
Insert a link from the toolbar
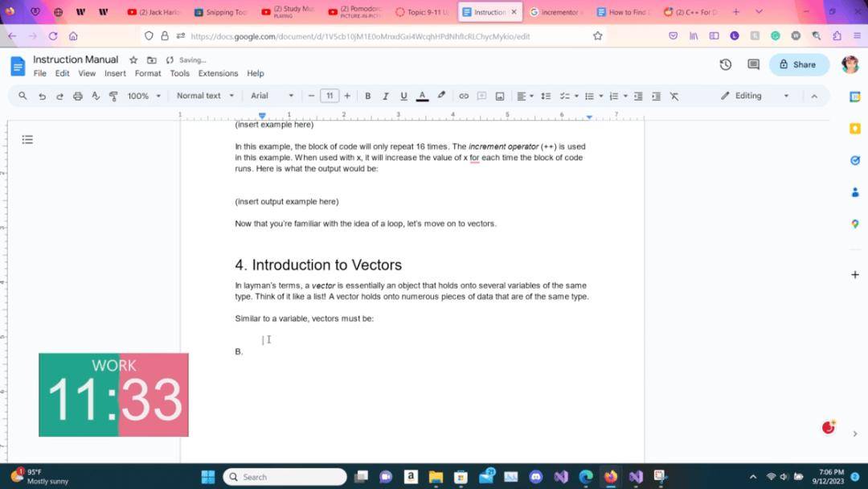pos(464,96)
